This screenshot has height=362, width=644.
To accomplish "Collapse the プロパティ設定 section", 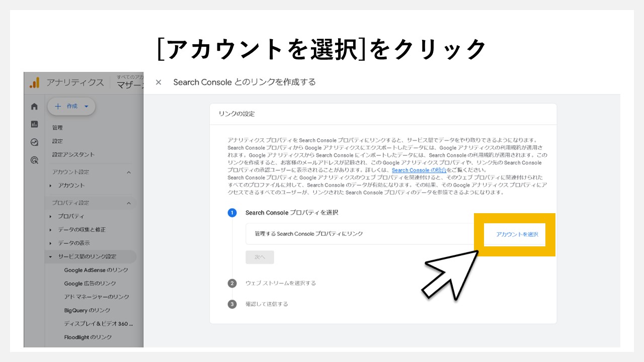I will click(x=128, y=203).
